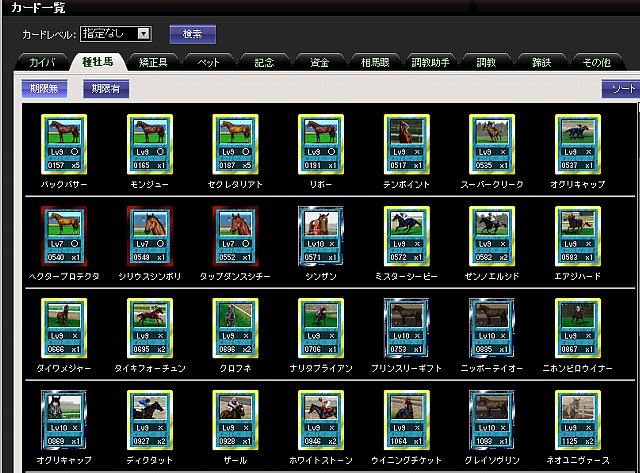
Task: Select the ザール card
Action: point(236,420)
